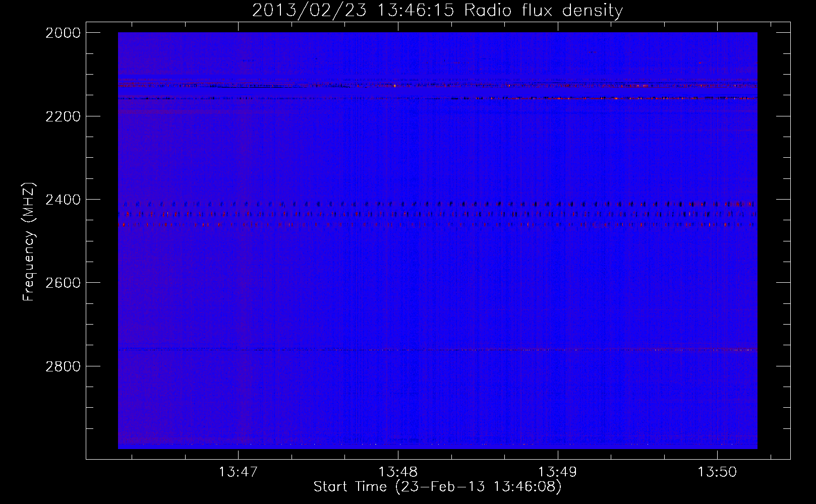Click the "Start Time (23-Feb-13 13:46:08)" label
This screenshot has height=504, width=816.
click(x=437, y=487)
